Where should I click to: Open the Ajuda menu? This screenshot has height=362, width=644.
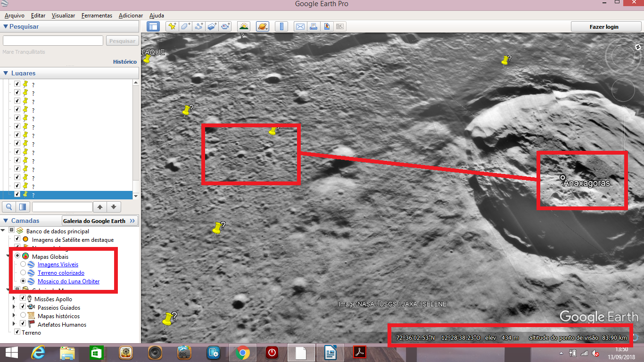tap(157, 16)
